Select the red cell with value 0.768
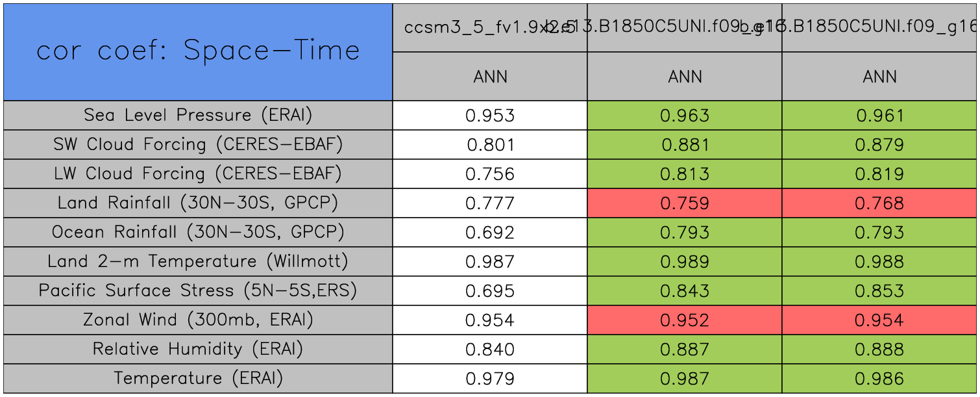 [x=879, y=203]
